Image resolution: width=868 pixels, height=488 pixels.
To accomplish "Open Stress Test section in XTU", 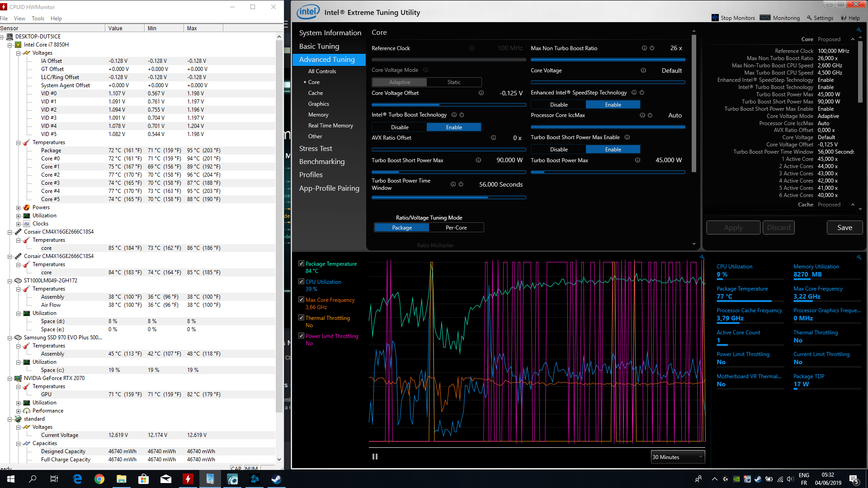I will [x=316, y=148].
